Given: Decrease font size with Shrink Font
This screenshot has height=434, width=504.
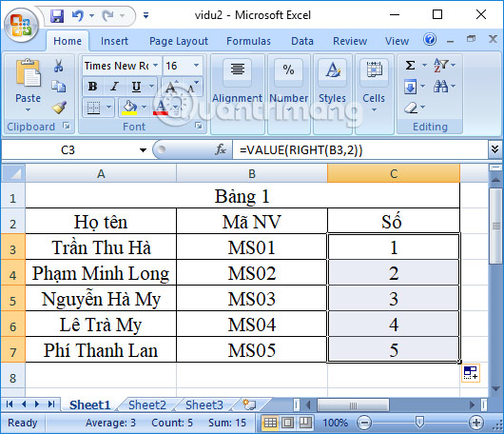Looking at the screenshot, I should (x=193, y=87).
